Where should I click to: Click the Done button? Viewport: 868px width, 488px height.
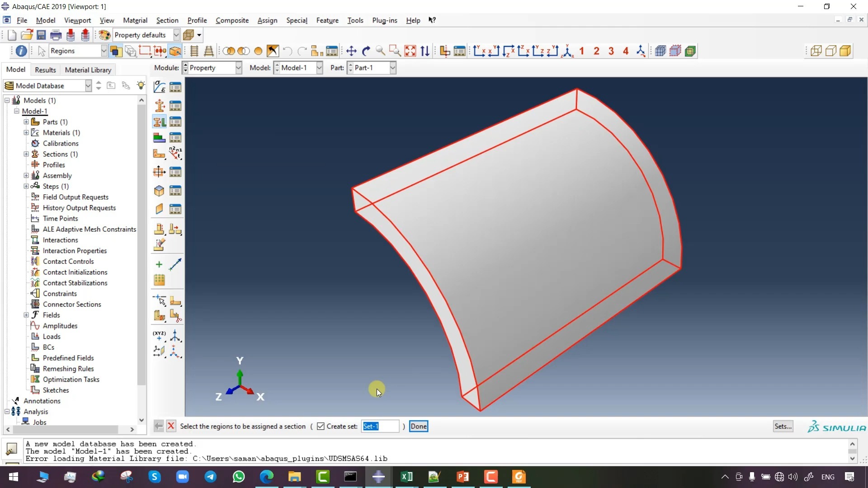(419, 426)
